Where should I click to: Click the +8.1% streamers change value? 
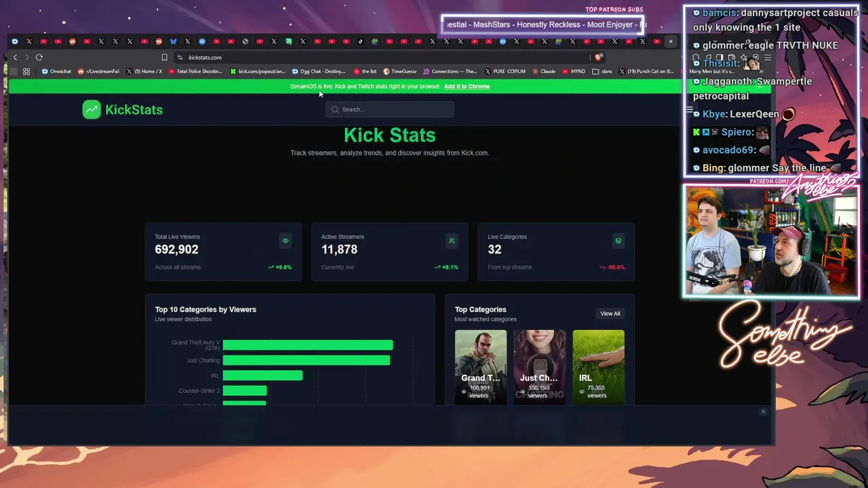(x=446, y=267)
